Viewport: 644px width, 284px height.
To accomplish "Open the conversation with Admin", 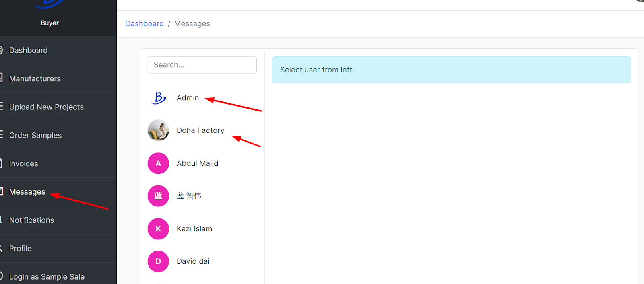I will (188, 98).
